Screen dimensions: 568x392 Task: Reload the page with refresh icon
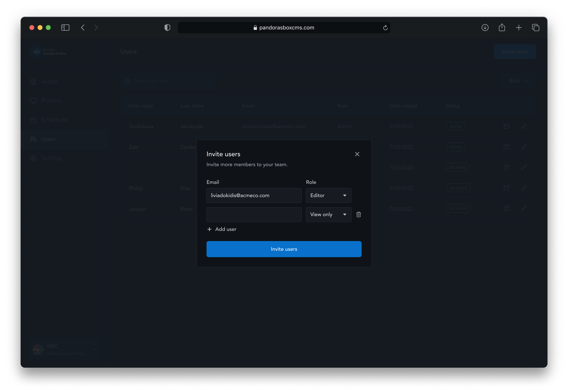point(385,28)
